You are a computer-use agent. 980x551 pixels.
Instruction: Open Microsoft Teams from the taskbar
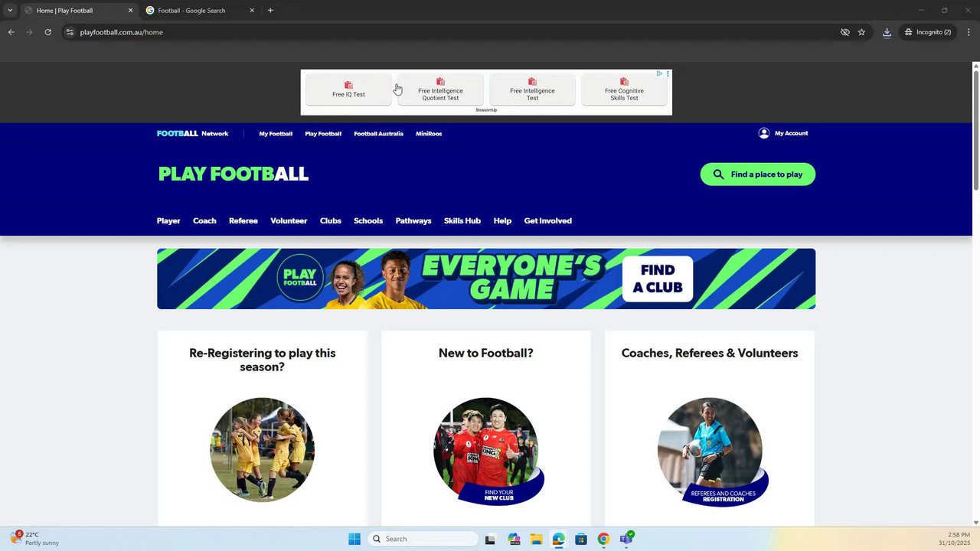[626, 539]
